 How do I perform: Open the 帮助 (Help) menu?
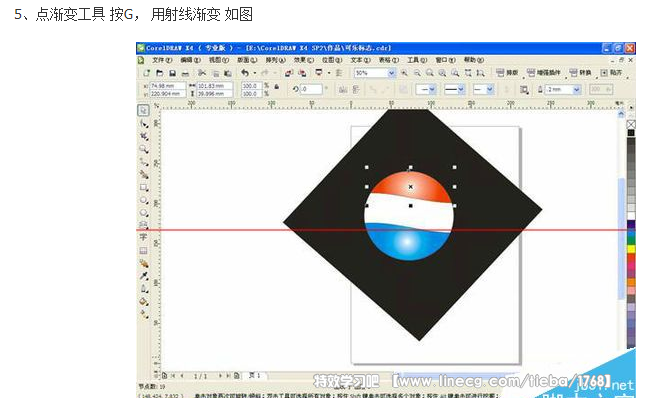click(x=473, y=60)
